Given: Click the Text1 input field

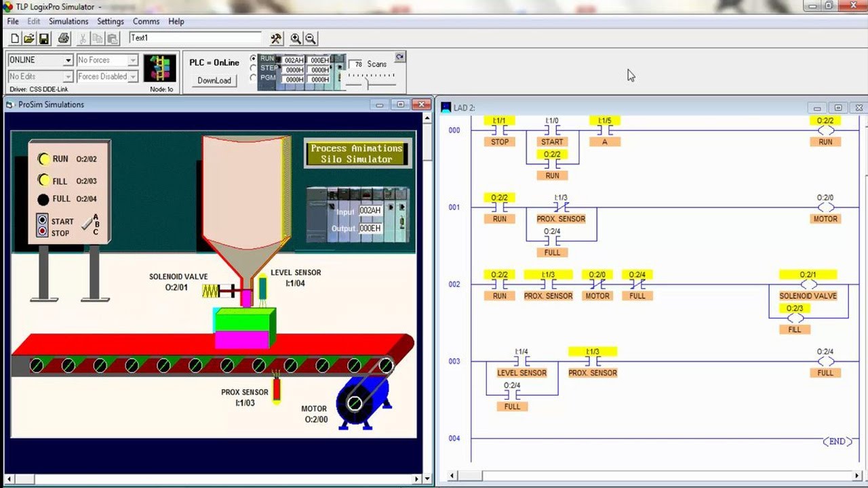Looking at the screenshot, I should (195, 38).
